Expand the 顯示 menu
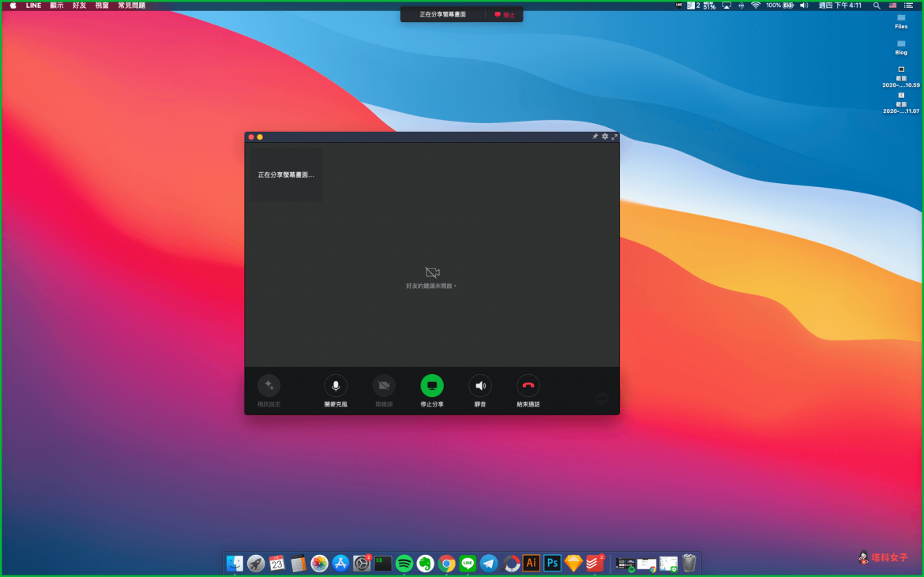This screenshot has width=924, height=577. tap(57, 6)
